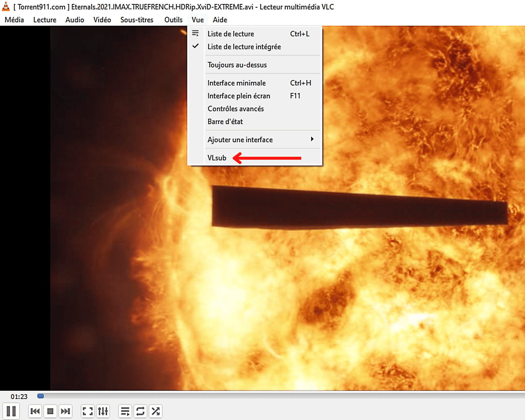
Task: Open the Aide menu
Action: pos(220,20)
